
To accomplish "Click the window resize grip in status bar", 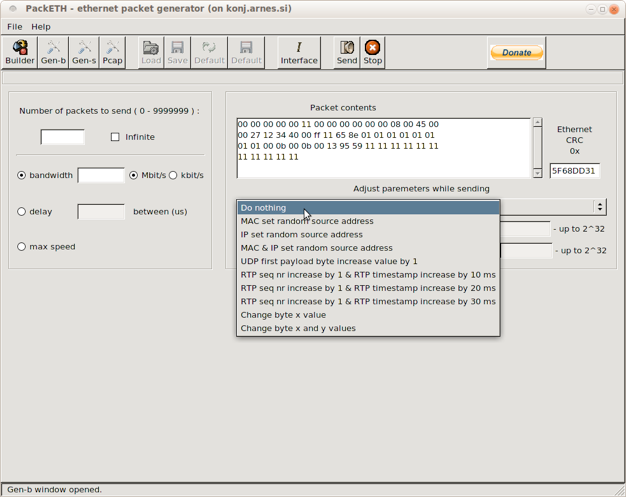I will click(620, 491).
